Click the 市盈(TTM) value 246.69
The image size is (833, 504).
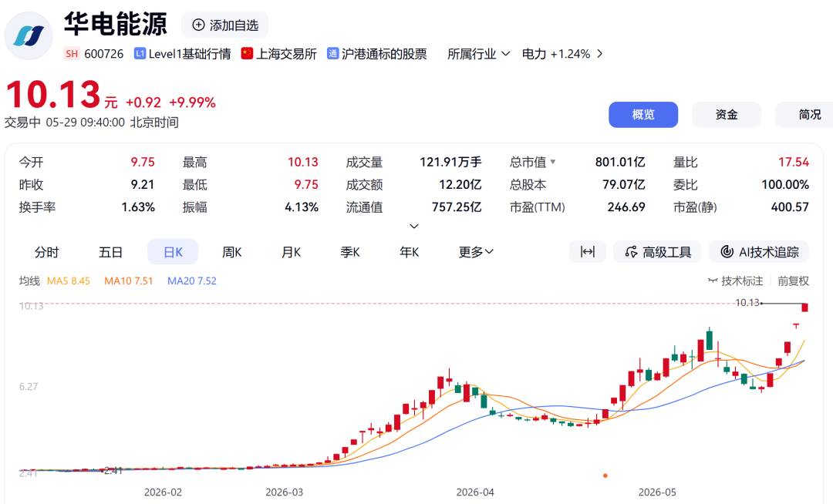tap(626, 207)
